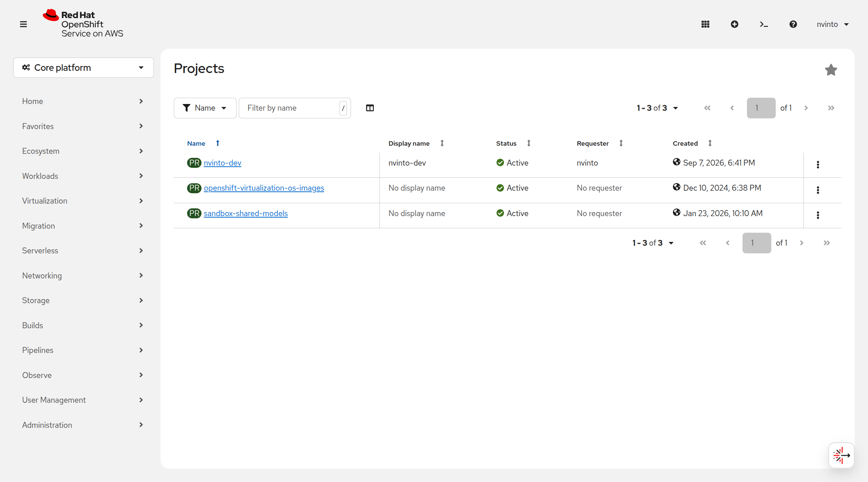Image resolution: width=868 pixels, height=482 pixels.
Task: Click the quick create plus icon
Action: [x=734, y=24]
